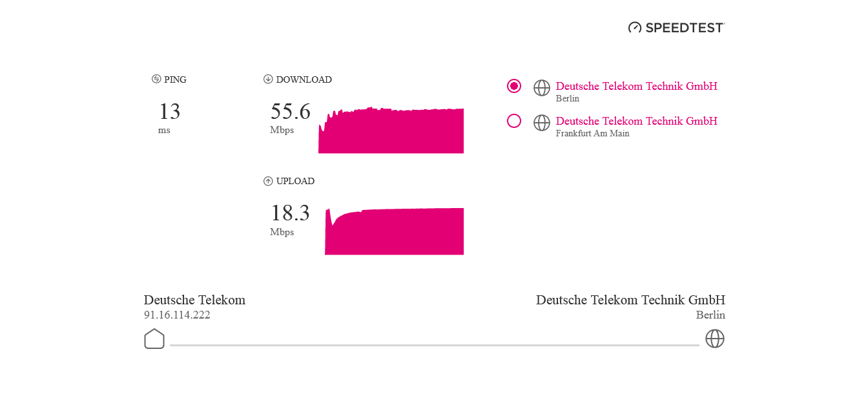
Task: Click the Speedtest gauge logo icon
Action: [x=635, y=27]
